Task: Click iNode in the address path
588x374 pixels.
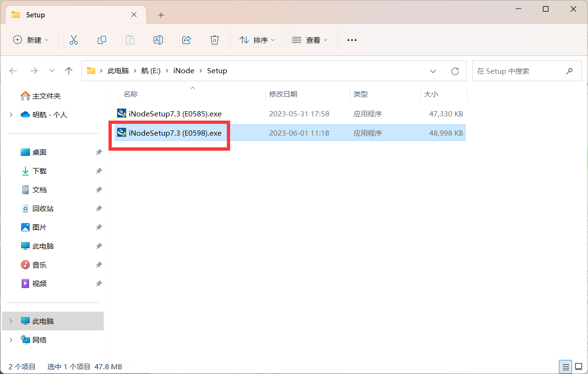Action: [184, 71]
